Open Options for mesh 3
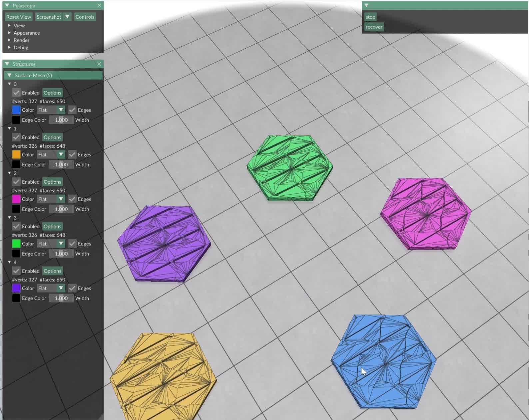529x420 pixels. point(52,226)
